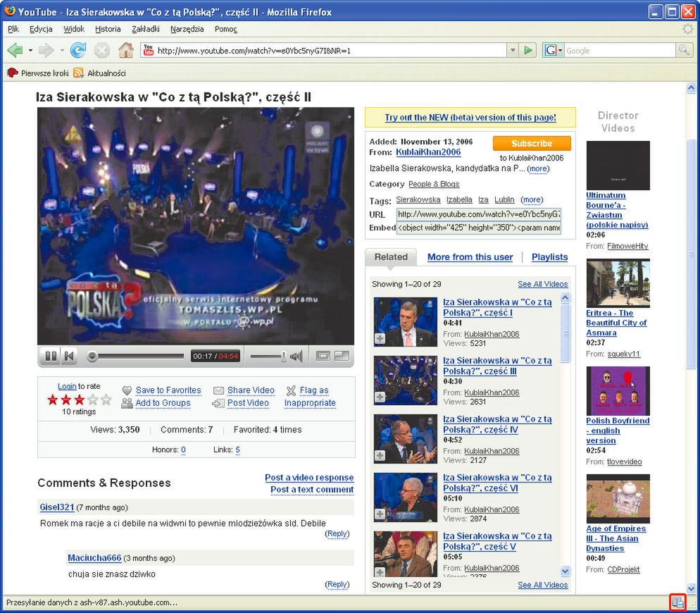Restart video with the rewind-to-start button

click(x=69, y=356)
